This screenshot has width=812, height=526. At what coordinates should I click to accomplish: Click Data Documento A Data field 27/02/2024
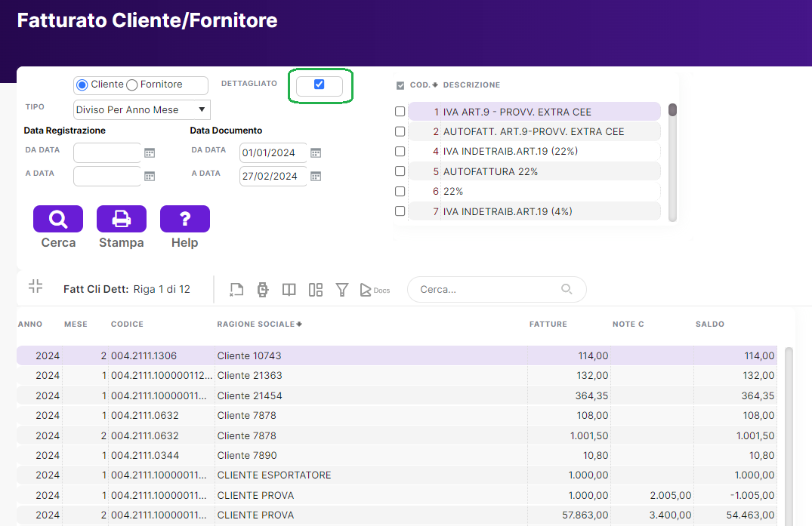273,176
